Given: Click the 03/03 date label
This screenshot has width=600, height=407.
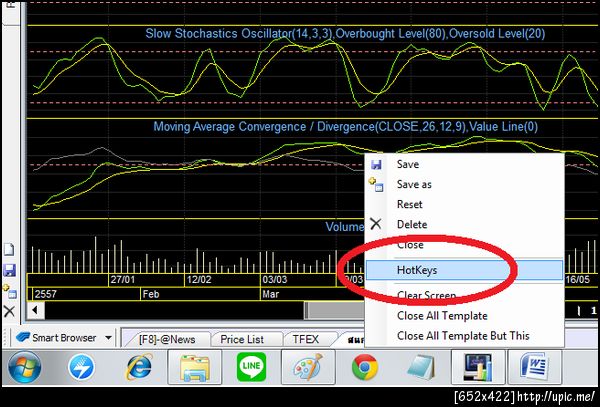Looking at the screenshot, I should [274, 280].
